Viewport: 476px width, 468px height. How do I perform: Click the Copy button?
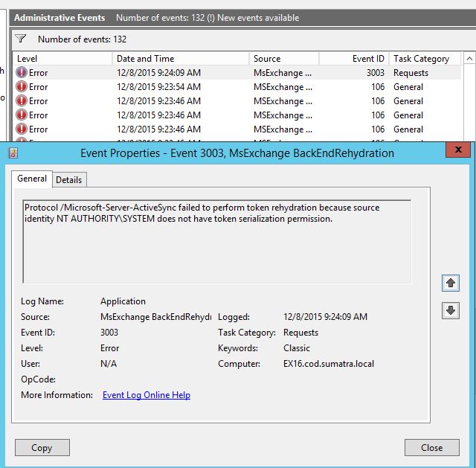coord(42,448)
